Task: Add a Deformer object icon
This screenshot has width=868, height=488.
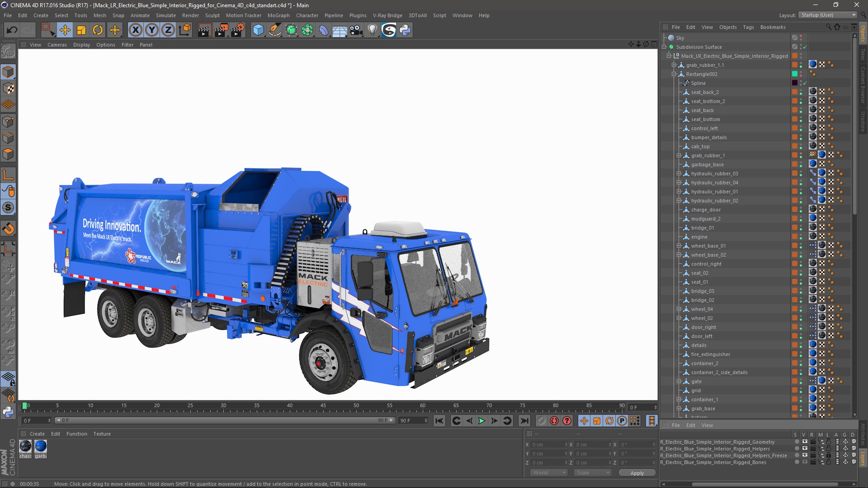Action: [324, 30]
